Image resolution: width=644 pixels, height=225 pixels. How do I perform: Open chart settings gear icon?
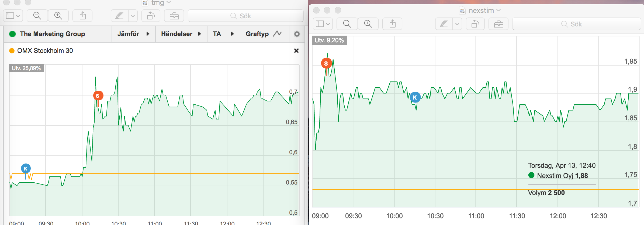click(x=297, y=34)
